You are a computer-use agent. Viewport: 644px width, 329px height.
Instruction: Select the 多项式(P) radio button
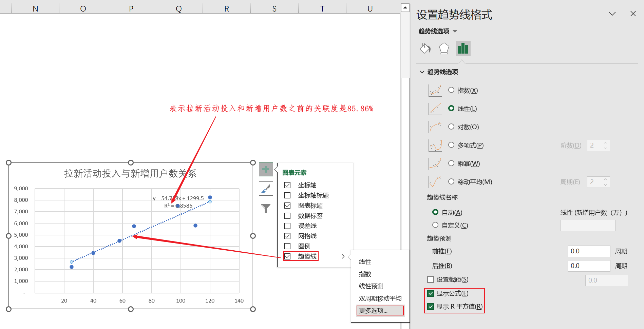point(451,145)
